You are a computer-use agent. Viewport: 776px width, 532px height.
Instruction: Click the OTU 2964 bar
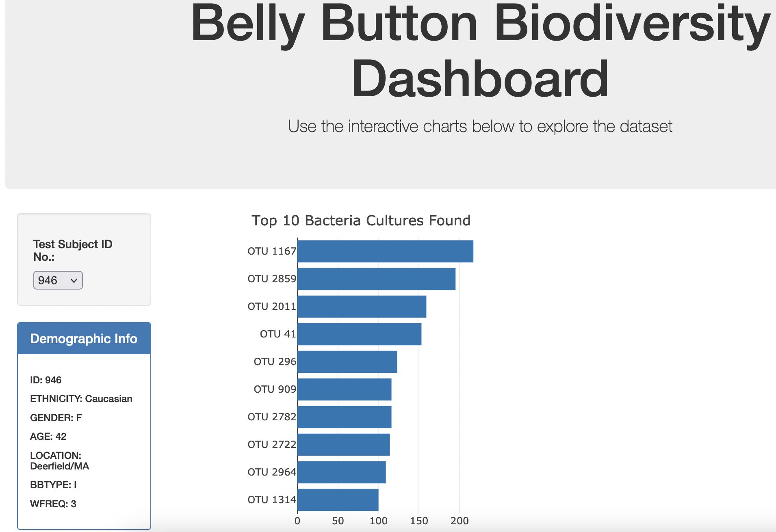click(341, 472)
